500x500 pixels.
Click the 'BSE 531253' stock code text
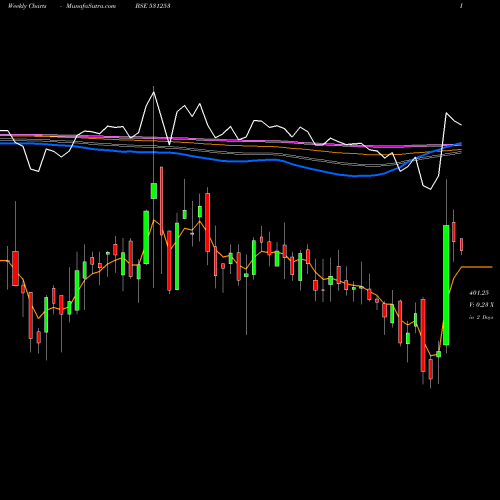[153, 6]
